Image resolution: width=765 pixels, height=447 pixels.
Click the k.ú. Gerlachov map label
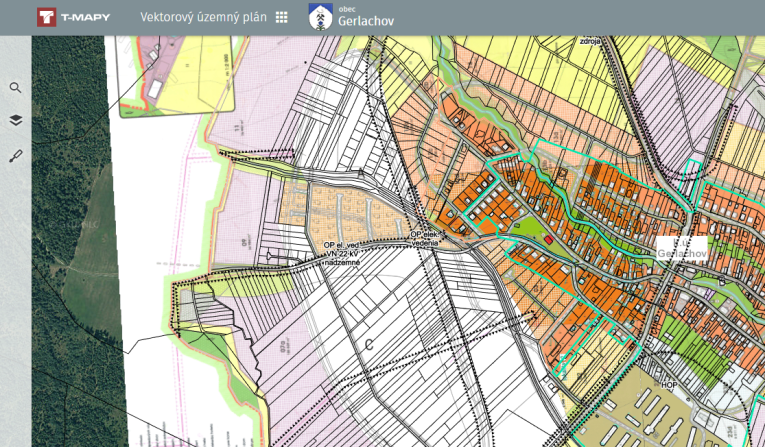click(682, 248)
